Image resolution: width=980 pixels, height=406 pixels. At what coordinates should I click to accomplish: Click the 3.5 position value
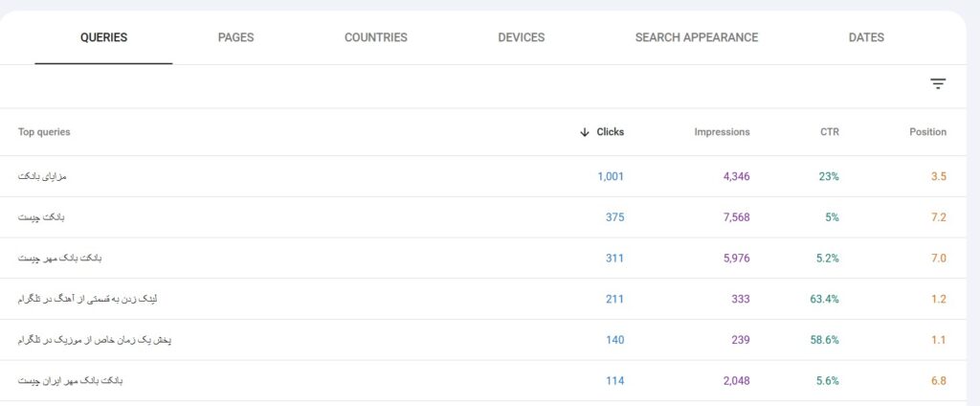[938, 176]
